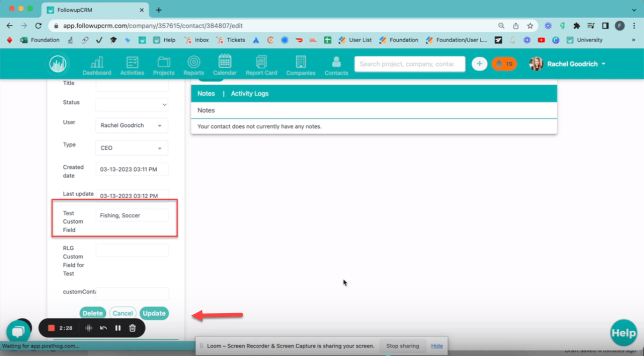Open the Status dropdown

point(132,104)
